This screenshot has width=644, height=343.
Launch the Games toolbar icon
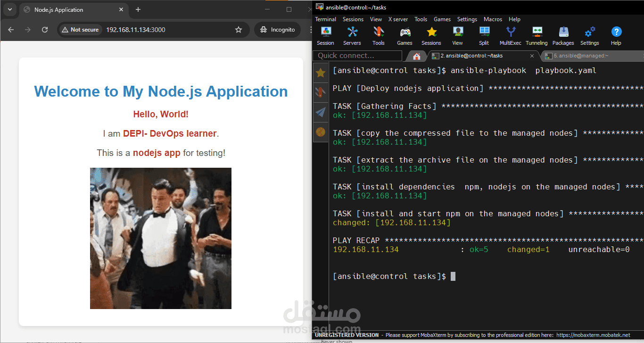point(405,36)
